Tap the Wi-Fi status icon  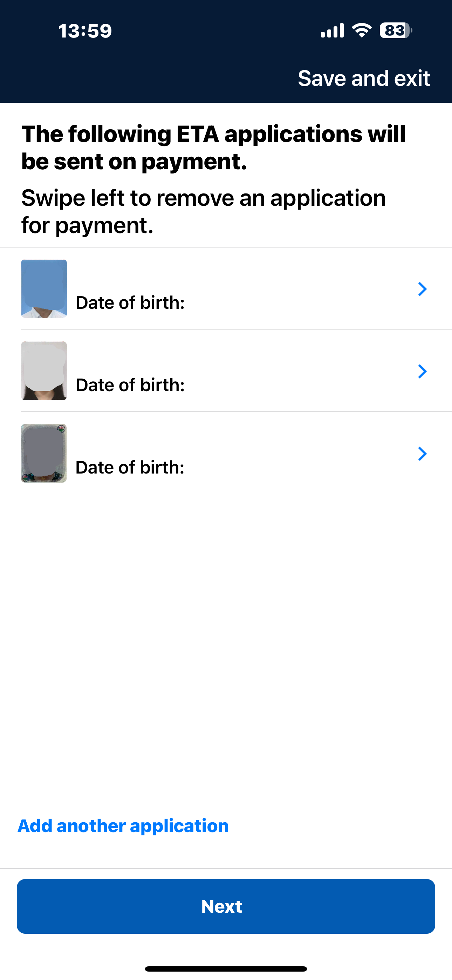coord(362,30)
